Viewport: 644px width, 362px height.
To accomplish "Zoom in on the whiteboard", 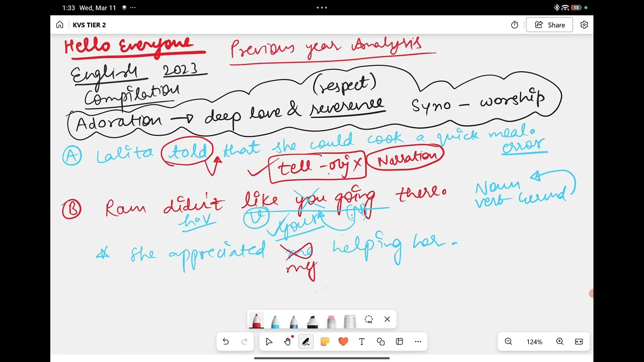I will pos(560,342).
